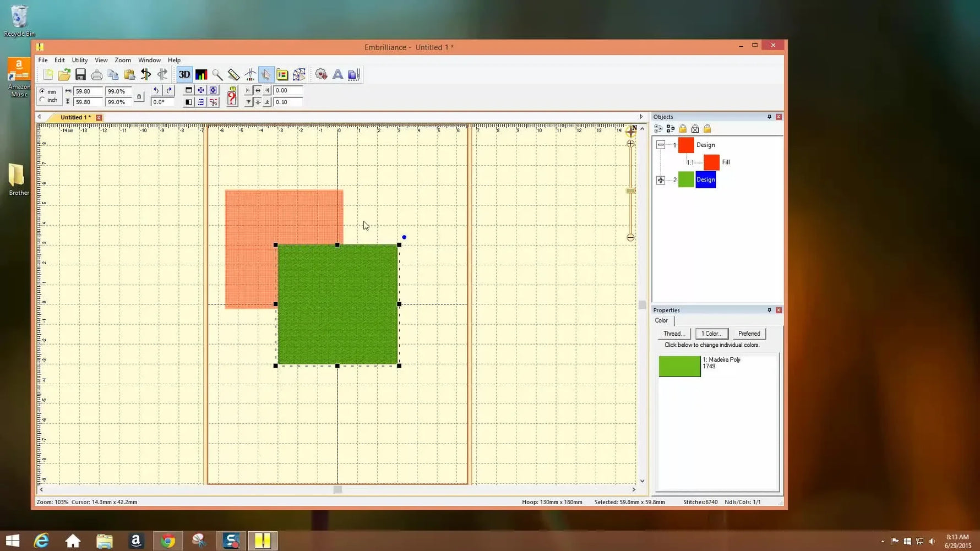The image size is (980, 551).
Task: Click the green Madeira Poly 1749 swatch
Action: (x=679, y=366)
